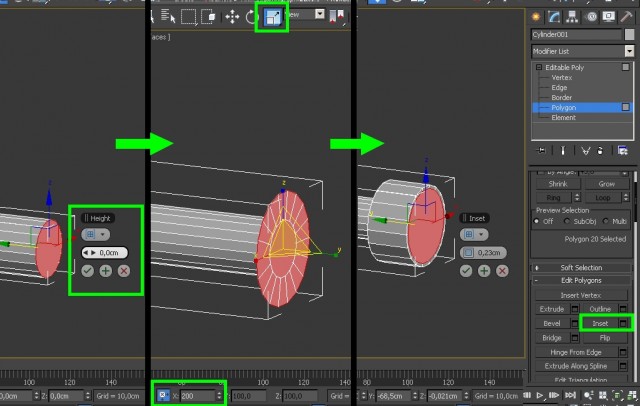Open Bevel settings box

[575, 323]
